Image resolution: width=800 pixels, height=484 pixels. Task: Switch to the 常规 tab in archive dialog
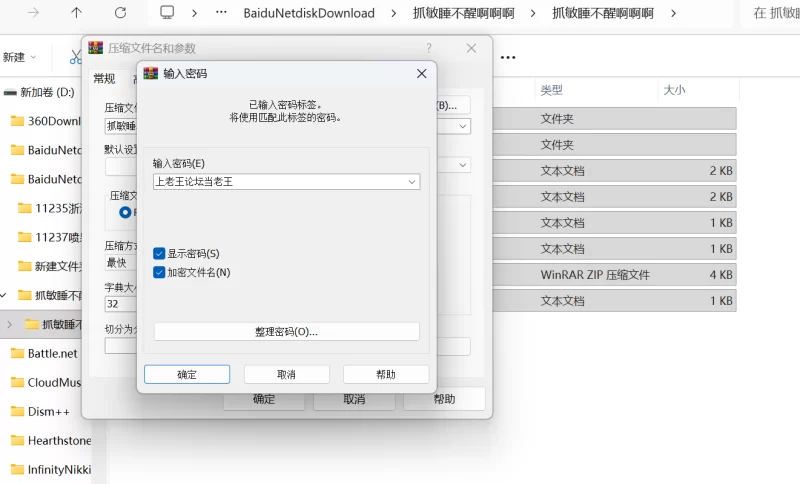coord(104,79)
